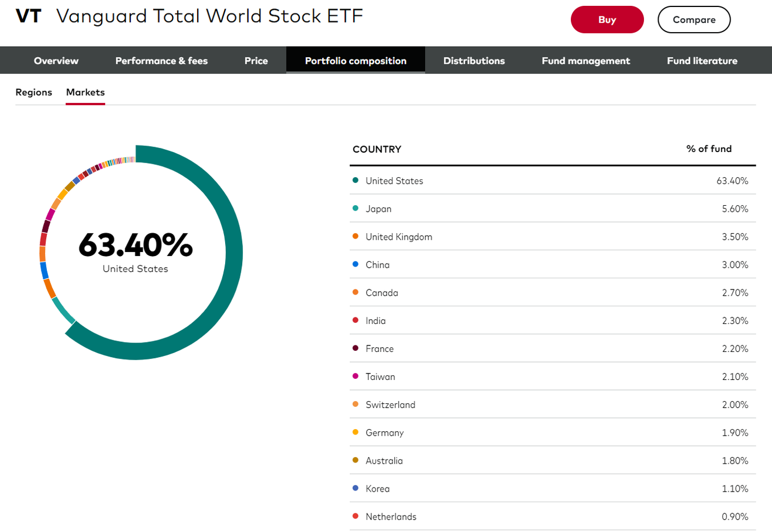The image size is (772, 532).
Task: Click the red Buy button
Action: click(x=607, y=19)
